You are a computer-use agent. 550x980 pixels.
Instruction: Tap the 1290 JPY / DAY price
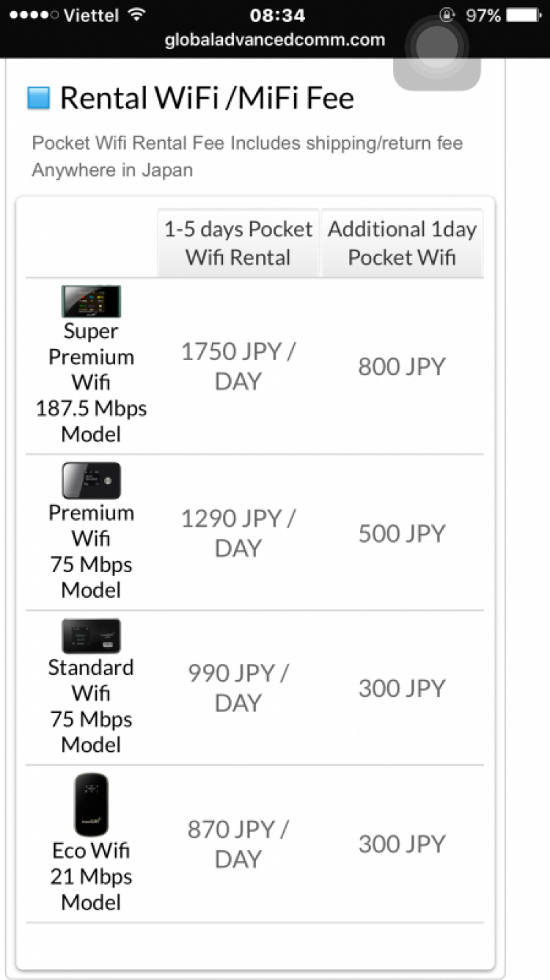[238, 533]
